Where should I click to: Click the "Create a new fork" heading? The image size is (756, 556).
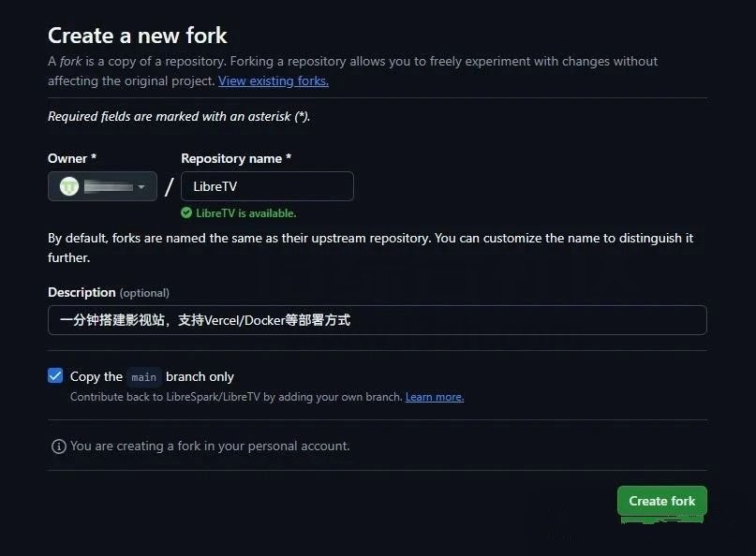137,36
